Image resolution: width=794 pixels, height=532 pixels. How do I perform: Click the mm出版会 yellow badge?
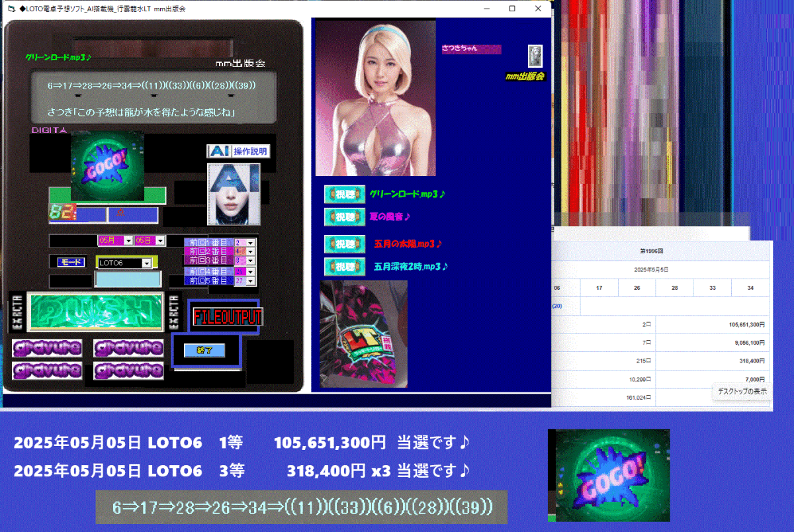pos(526,77)
